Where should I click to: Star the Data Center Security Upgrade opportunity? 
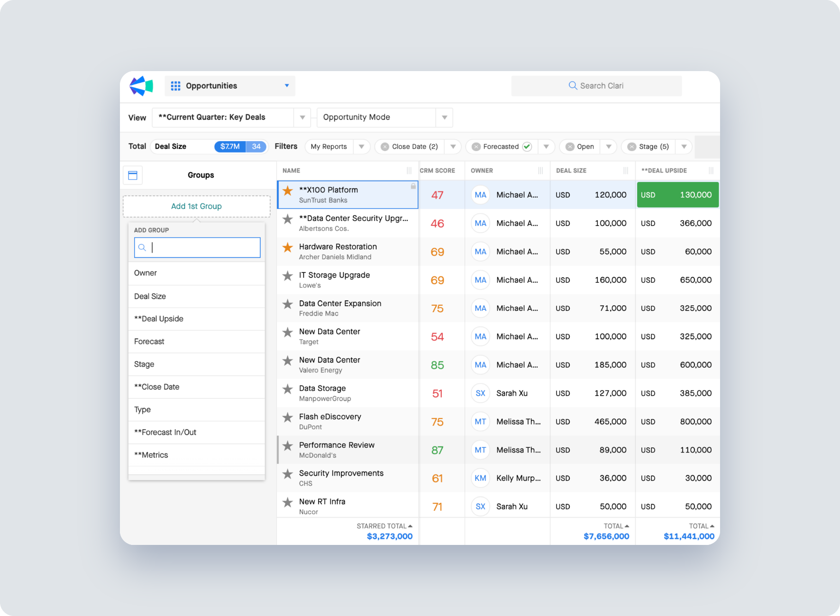click(x=288, y=219)
